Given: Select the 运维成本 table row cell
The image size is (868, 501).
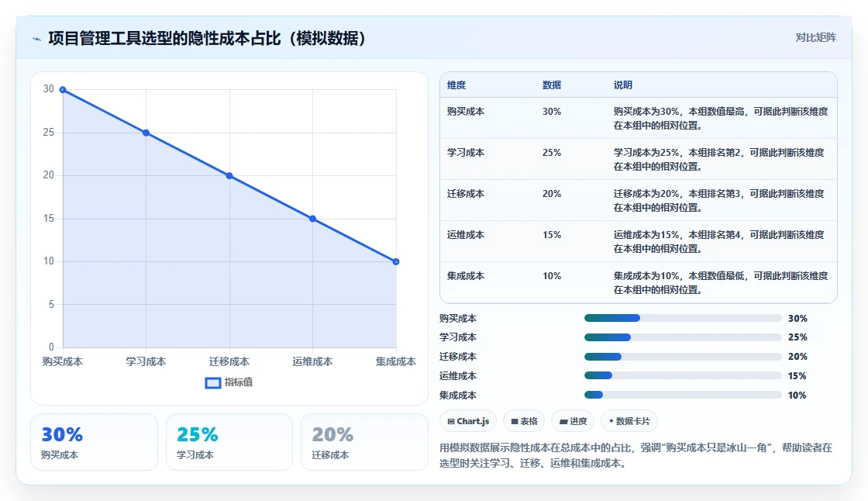Looking at the screenshot, I should coord(466,234).
